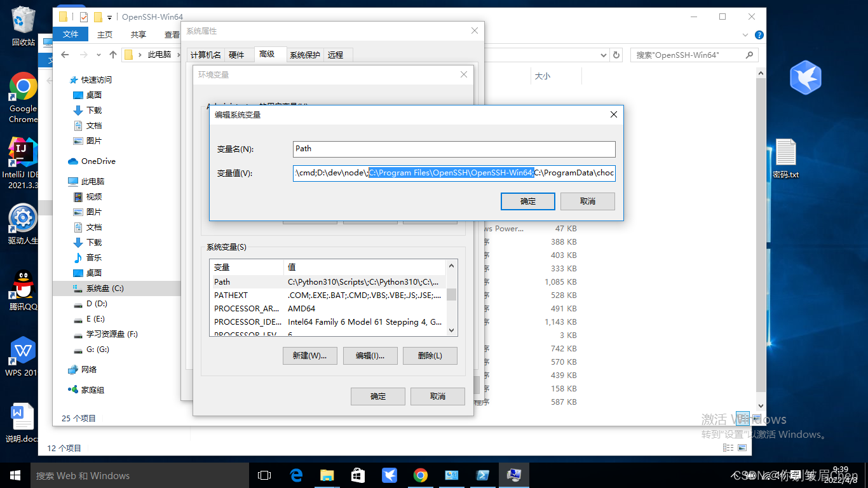This screenshot has height=488, width=868.
Task: Open the 回收站 recycle bin
Action: [x=22, y=19]
